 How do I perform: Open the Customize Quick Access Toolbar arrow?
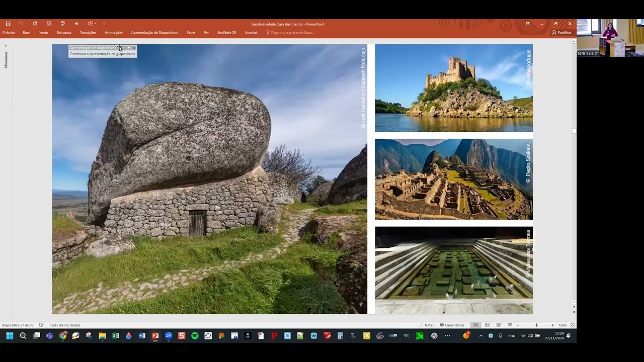pyautogui.click(x=104, y=24)
